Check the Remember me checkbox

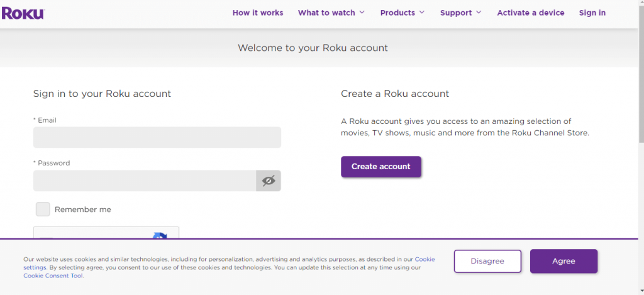43,209
